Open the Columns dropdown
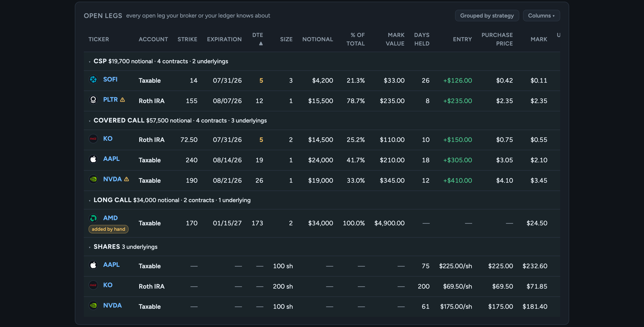The image size is (644, 327). [541, 15]
